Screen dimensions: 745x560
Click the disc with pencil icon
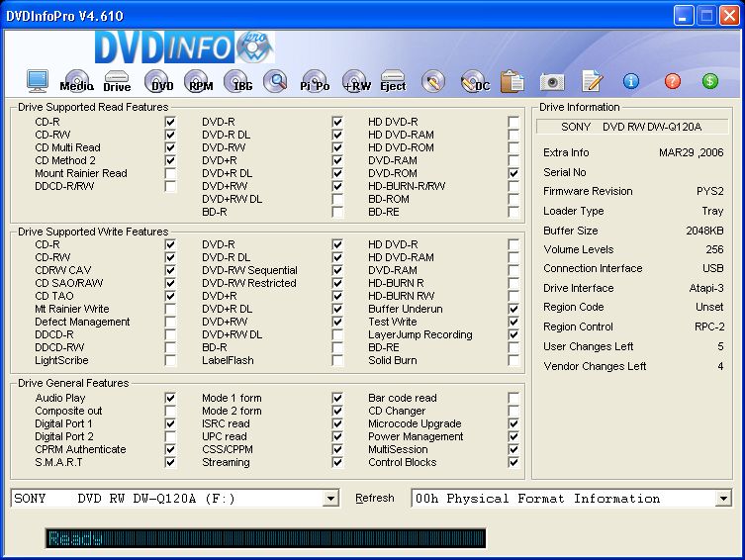433,81
